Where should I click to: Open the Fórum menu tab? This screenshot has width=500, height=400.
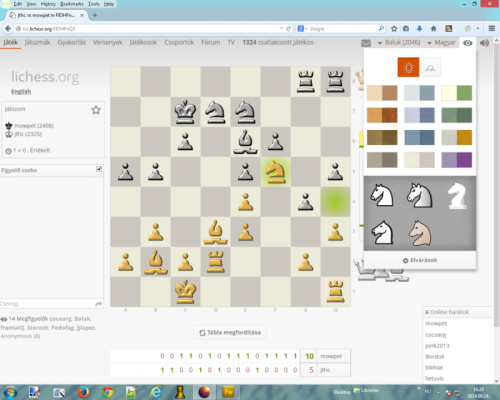pos(210,42)
